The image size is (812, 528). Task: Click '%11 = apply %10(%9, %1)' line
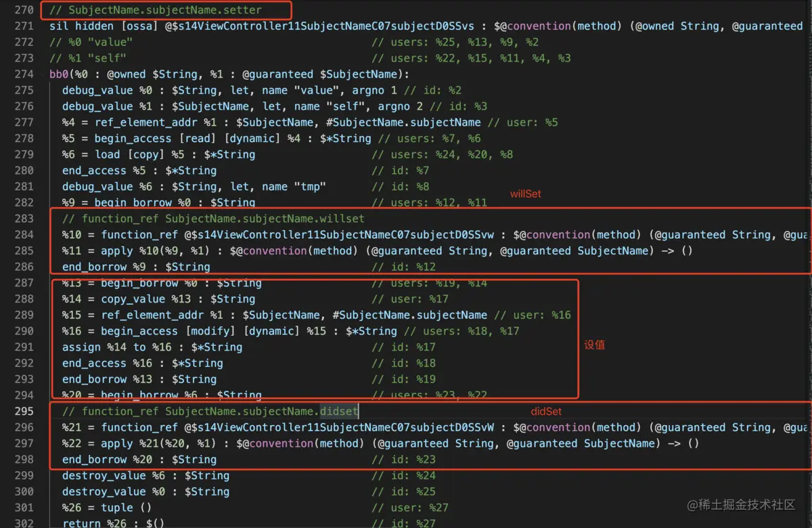click(x=378, y=251)
